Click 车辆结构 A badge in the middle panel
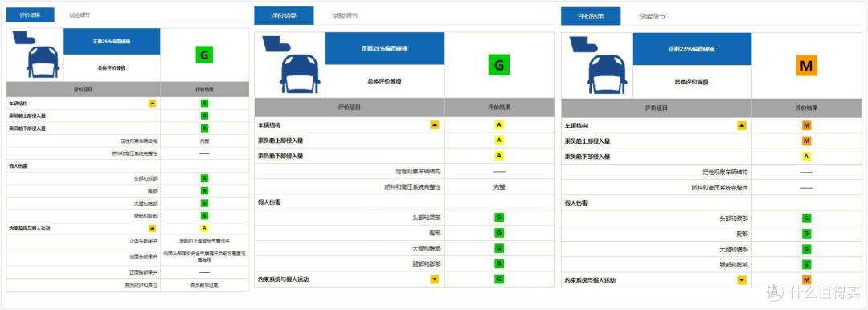The height and width of the screenshot is (310, 868). click(x=499, y=125)
